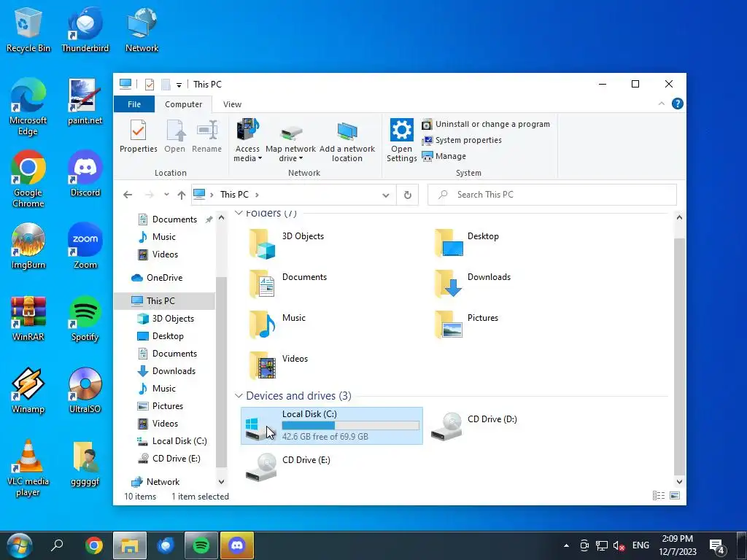747x560 pixels.
Task: Click the C: drive usage bar
Action: [351, 425]
